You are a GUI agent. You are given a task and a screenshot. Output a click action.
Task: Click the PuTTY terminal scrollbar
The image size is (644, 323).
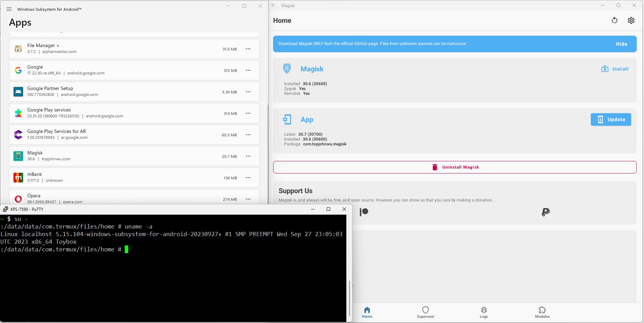(x=349, y=298)
